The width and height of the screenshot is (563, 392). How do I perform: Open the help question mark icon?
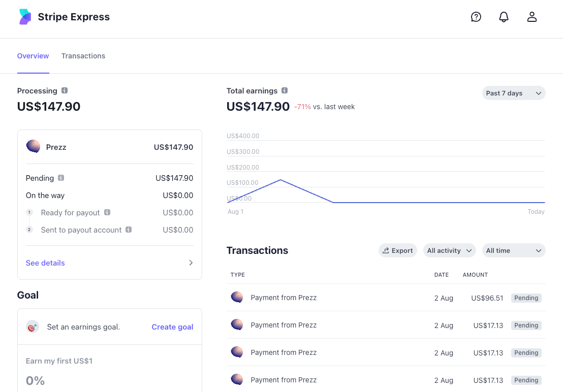[476, 17]
